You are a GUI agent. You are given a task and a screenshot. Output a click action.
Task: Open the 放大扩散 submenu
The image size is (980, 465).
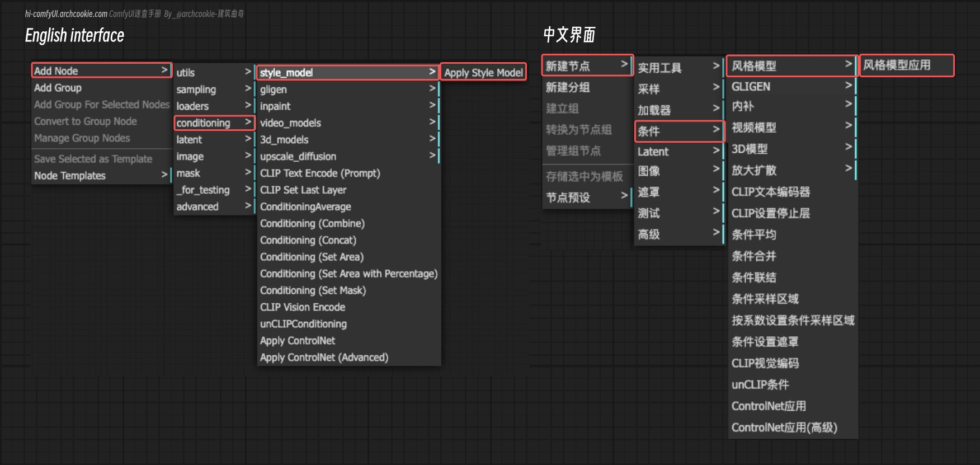(x=791, y=170)
